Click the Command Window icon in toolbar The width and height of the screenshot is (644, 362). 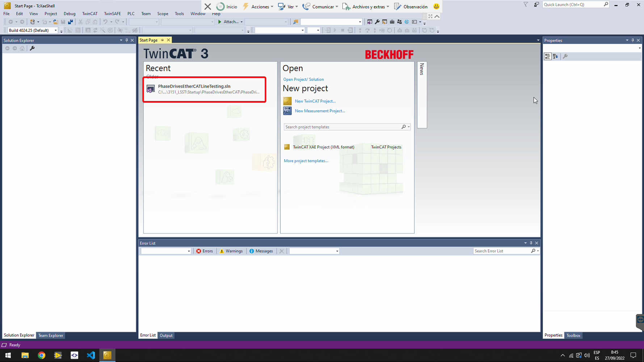(414, 22)
